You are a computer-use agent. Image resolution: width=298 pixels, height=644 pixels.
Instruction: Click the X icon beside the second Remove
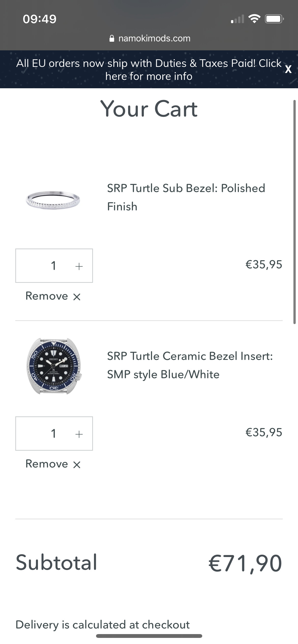77,465
